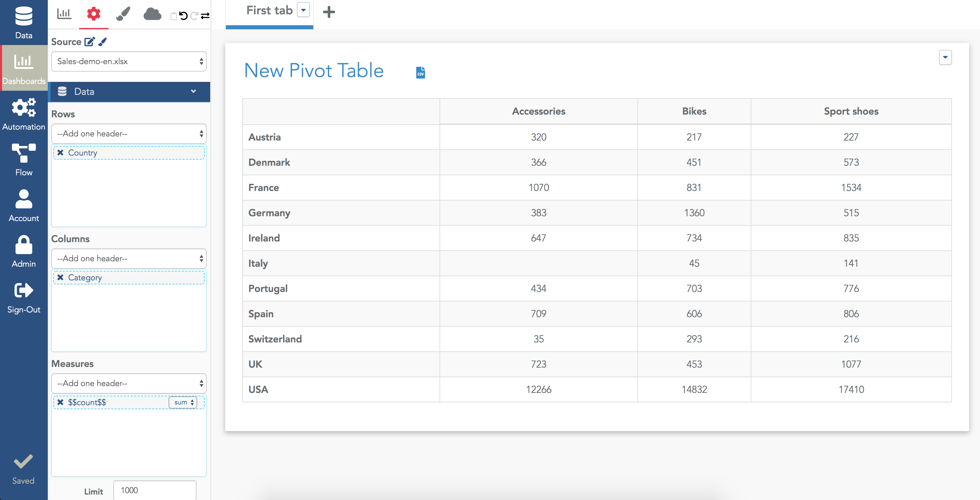980x500 pixels.
Task: Open the Columns add header dropdown
Action: (129, 258)
